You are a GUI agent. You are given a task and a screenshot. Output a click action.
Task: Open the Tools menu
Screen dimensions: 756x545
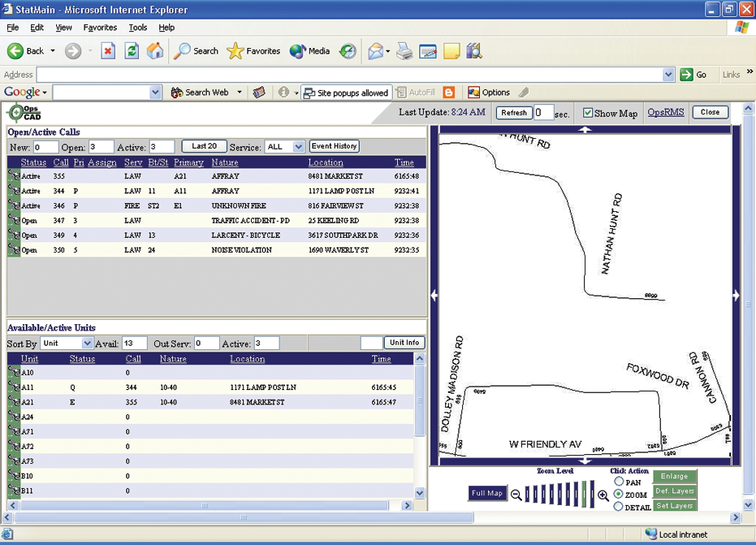tap(137, 27)
